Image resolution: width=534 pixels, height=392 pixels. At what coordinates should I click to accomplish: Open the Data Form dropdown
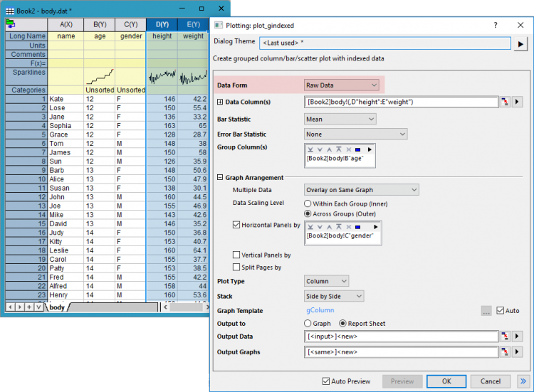(x=341, y=85)
